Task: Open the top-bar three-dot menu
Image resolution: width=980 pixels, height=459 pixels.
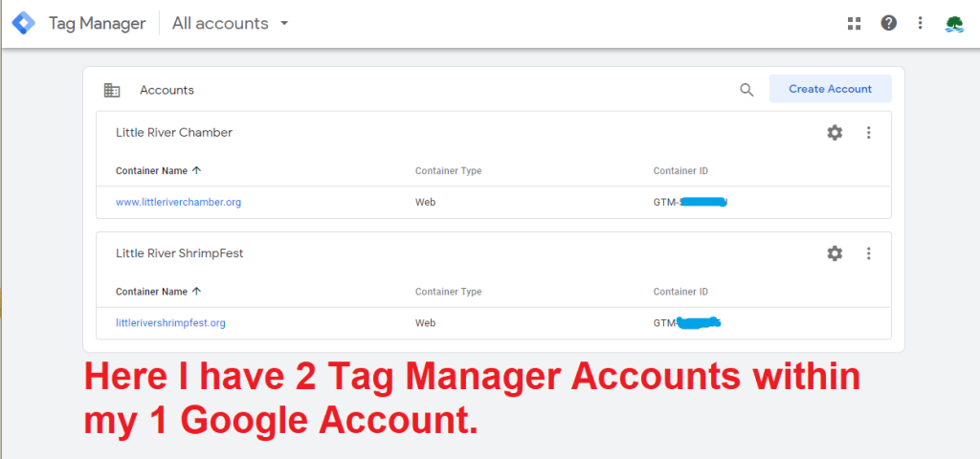Action: [920, 23]
